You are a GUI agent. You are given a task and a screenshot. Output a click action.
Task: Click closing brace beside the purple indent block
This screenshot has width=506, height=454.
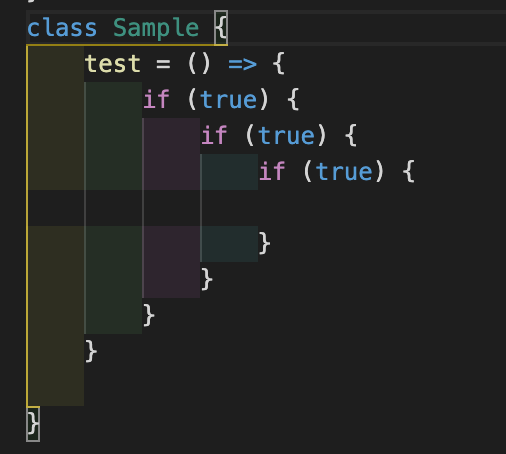[207, 279]
